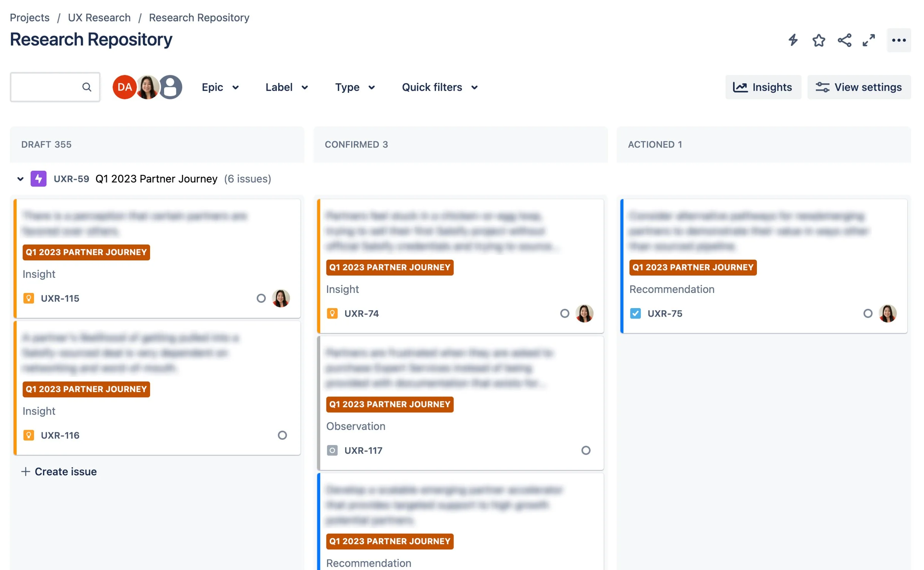Image resolution: width=924 pixels, height=570 pixels.
Task: Click the checkbox task icon on UXR-75
Action: point(635,313)
